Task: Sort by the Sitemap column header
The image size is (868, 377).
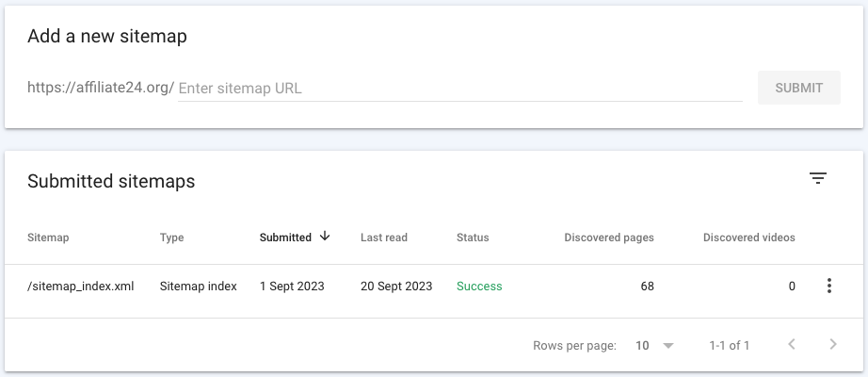Action: [x=48, y=238]
